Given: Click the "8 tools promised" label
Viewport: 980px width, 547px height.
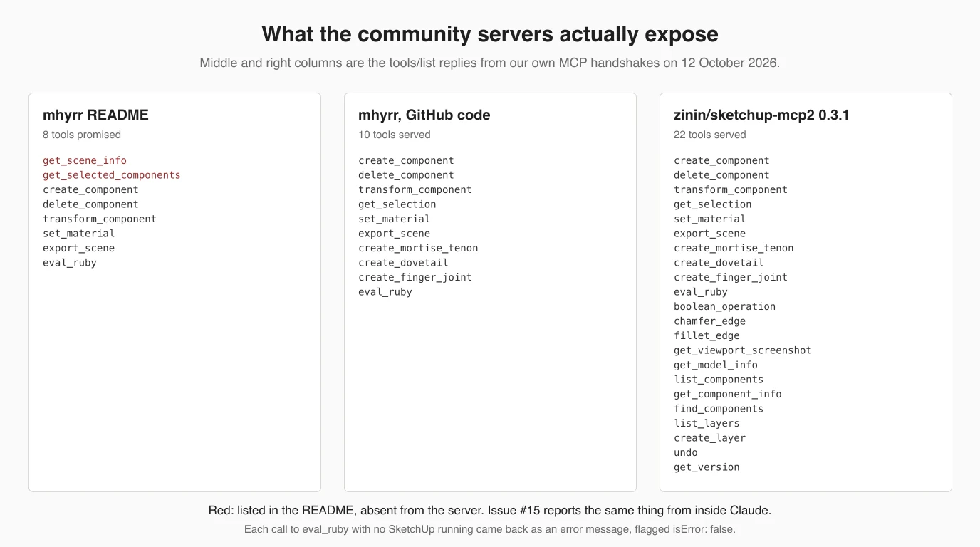Looking at the screenshot, I should (82, 135).
